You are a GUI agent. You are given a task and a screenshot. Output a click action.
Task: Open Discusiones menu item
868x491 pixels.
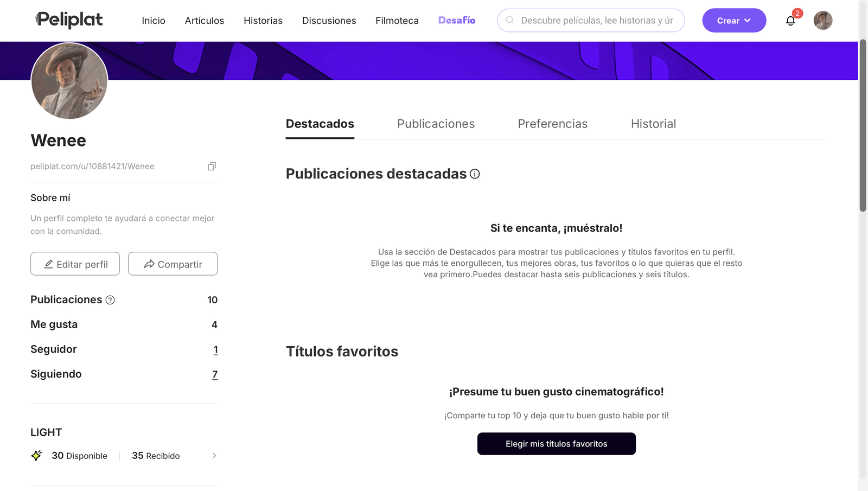pyautogui.click(x=329, y=21)
